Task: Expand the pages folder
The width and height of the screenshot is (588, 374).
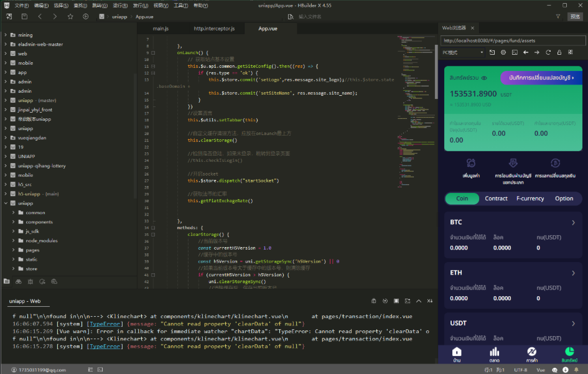Action: (14, 250)
